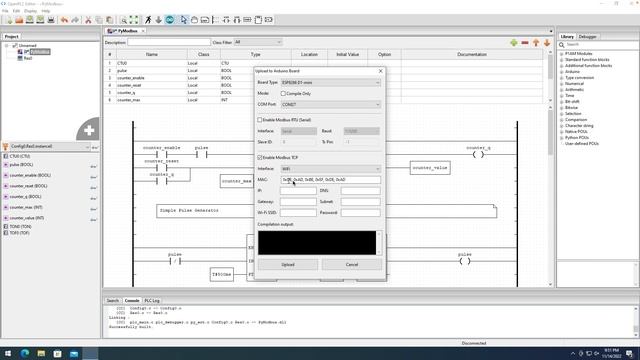Screen dimensions: 640x360
Task: Enable Modbus RTU (Serial) checkbox
Action: click(x=260, y=120)
